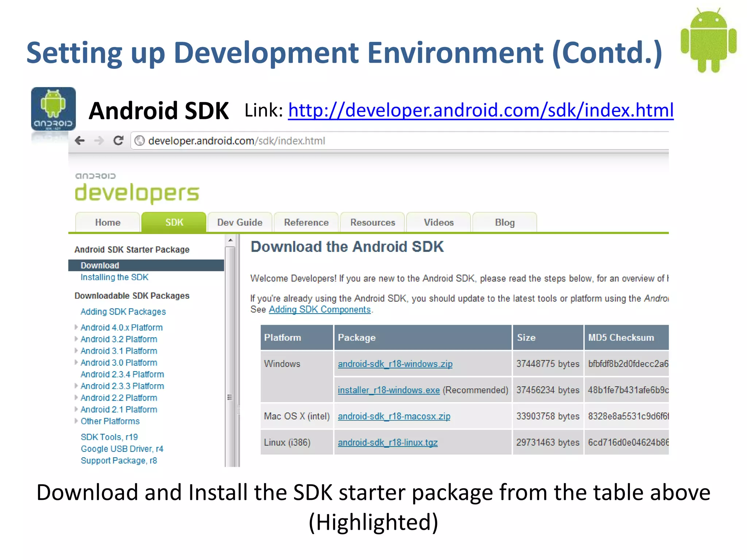
Task: Click the browser forward arrow
Action: tap(99, 140)
